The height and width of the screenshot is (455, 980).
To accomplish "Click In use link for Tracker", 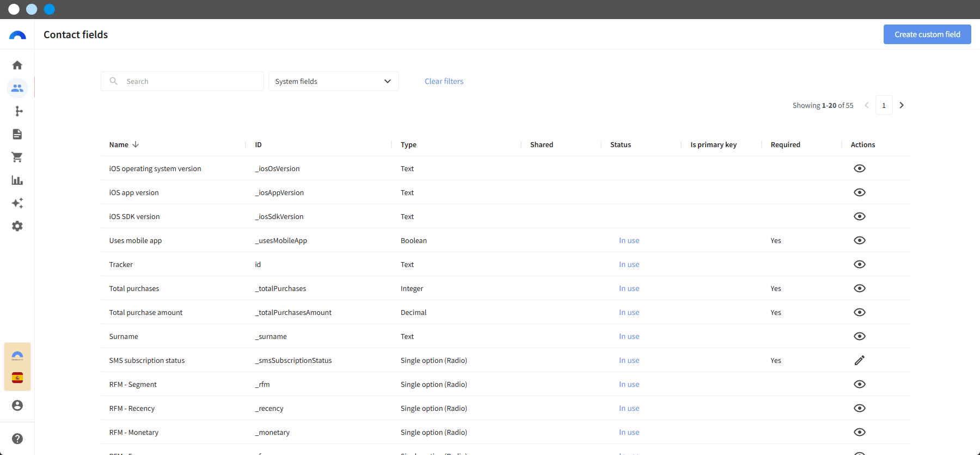I will (629, 264).
